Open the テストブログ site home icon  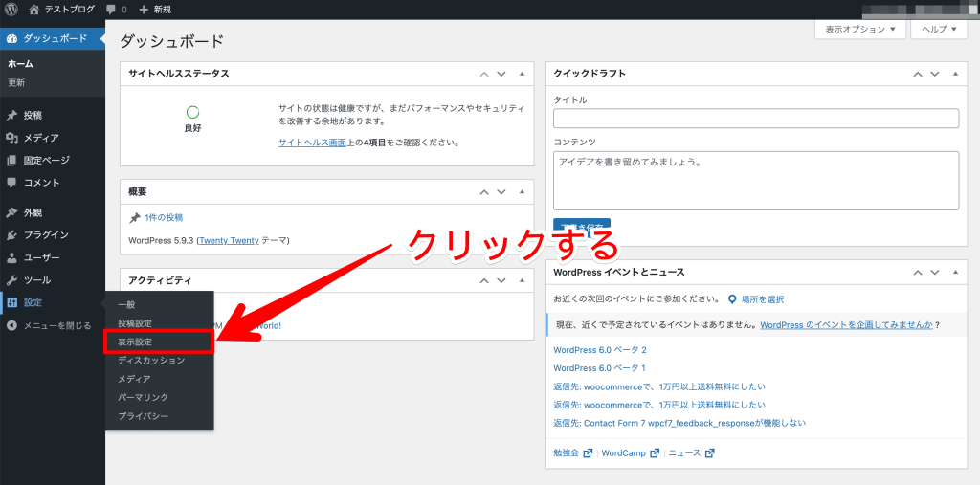click(33, 10)
